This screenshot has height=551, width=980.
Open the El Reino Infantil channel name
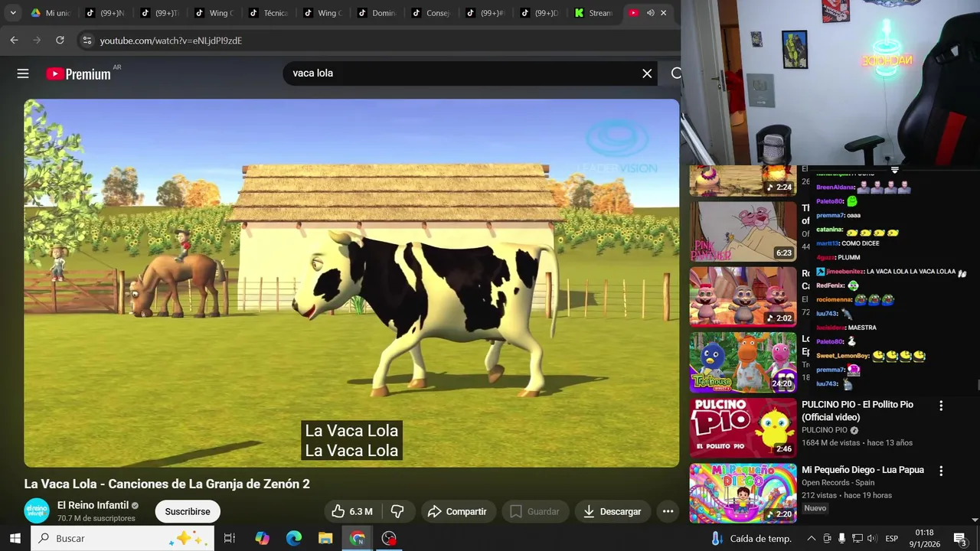tap(93, 505)
